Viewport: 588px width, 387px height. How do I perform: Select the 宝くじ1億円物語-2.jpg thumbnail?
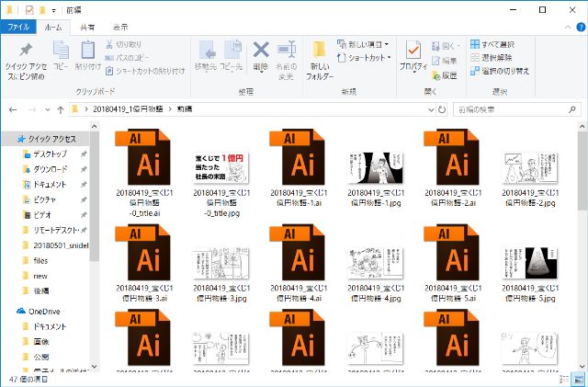530,168
